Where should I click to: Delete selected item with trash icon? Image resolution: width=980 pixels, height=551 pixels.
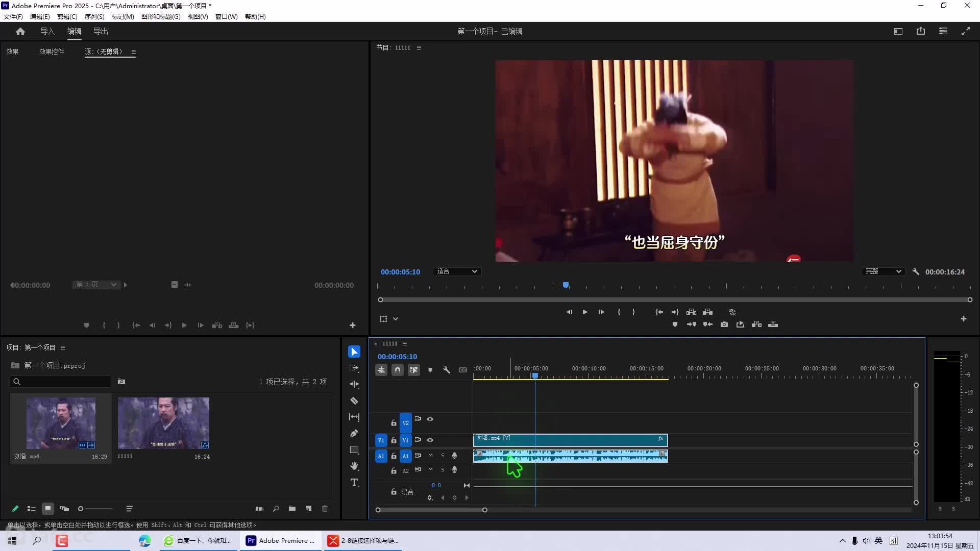pyautogui.click(x=325, y=509)
